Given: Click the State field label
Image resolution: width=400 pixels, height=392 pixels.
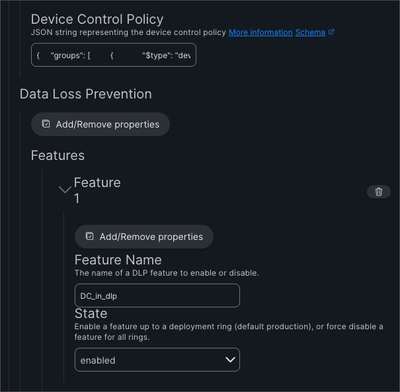Looking at the screenshot, I should 91,314.
